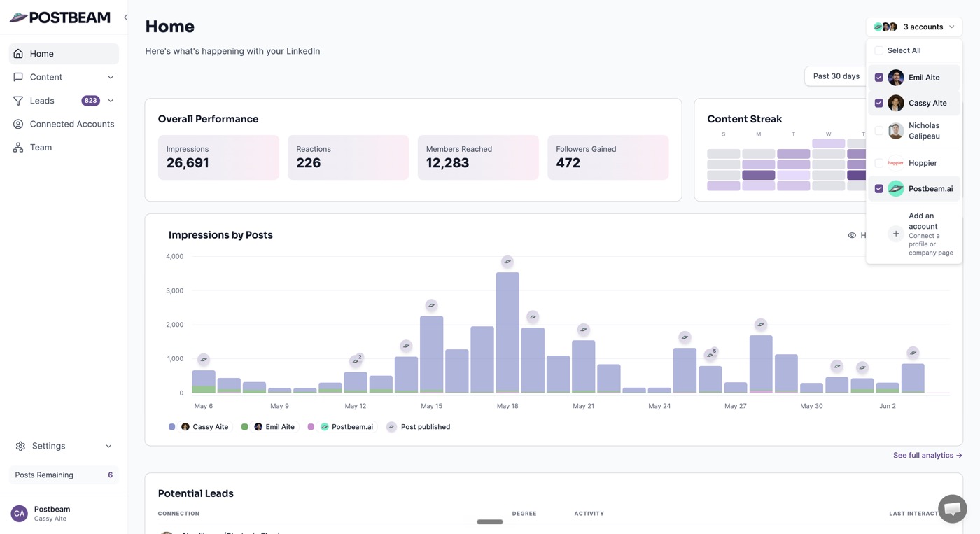
Task: Open the chat support widget icon
Action: click(953, 509)
